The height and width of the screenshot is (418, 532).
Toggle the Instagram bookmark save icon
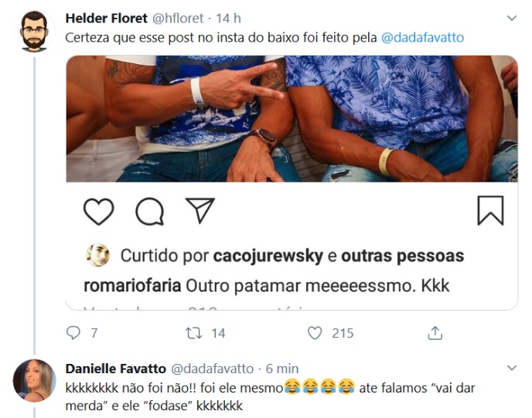click(x=490, y=210)
